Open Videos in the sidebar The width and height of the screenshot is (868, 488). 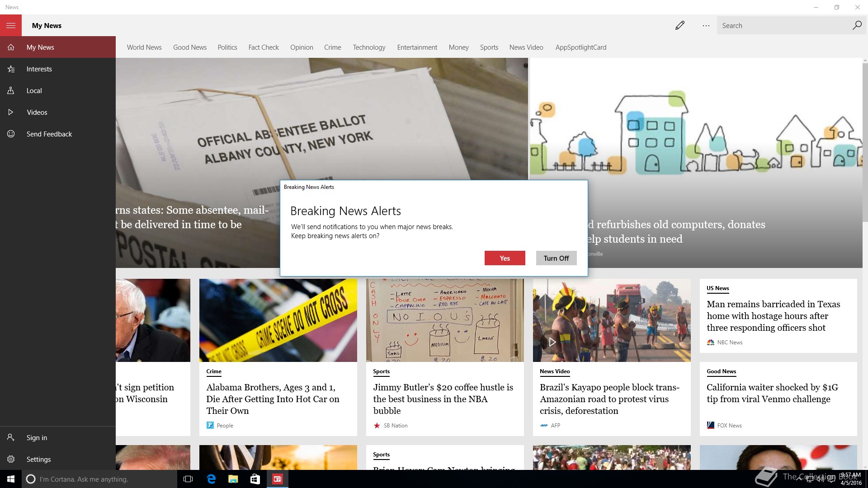(58, 112)
